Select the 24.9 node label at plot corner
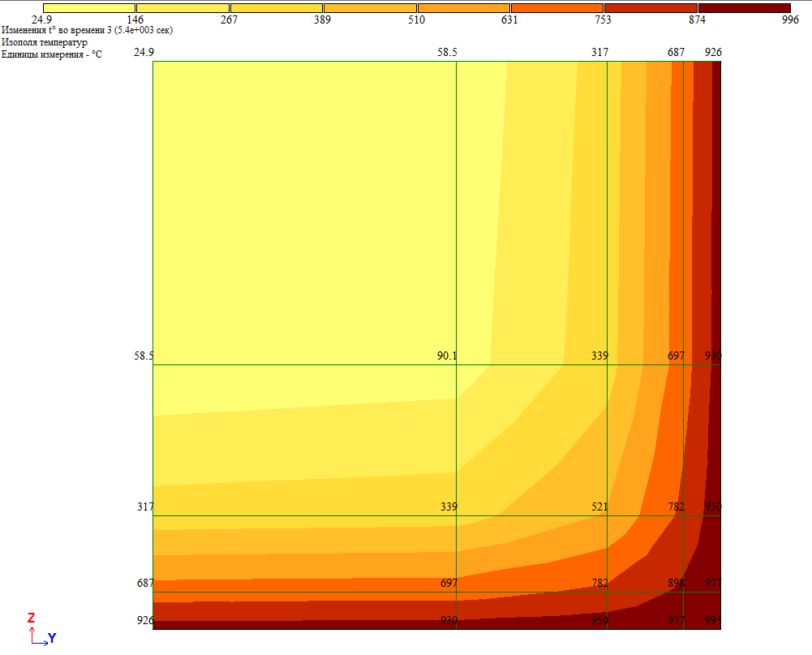Viewport: 812px width, 655px height. click(144, 52)
